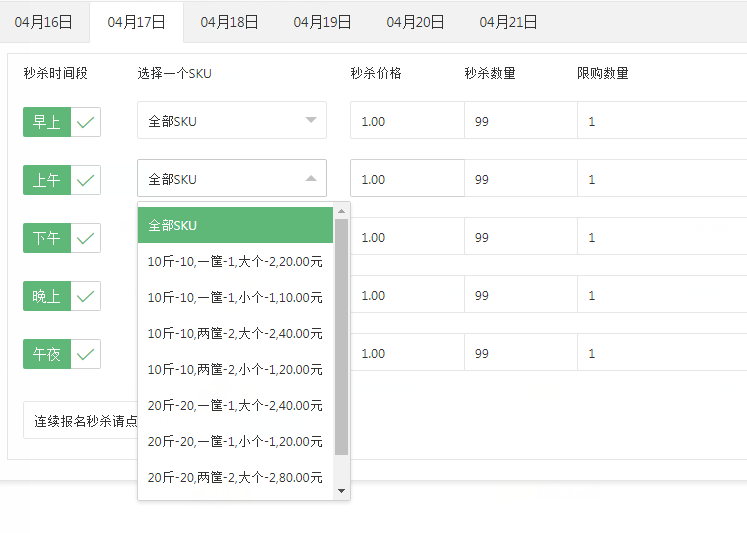Click the dropdown list scroll-down arrow

pos(341,491)
